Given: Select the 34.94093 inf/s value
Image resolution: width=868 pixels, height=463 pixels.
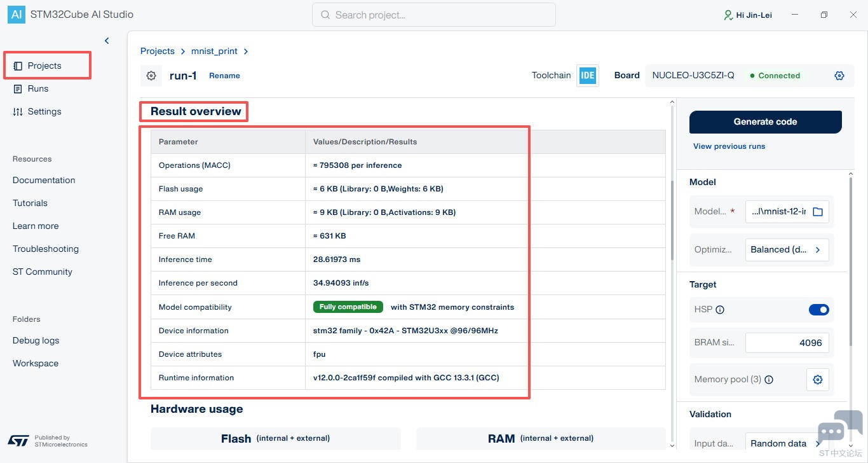Looking at the screenshot, I should (341, 283).
